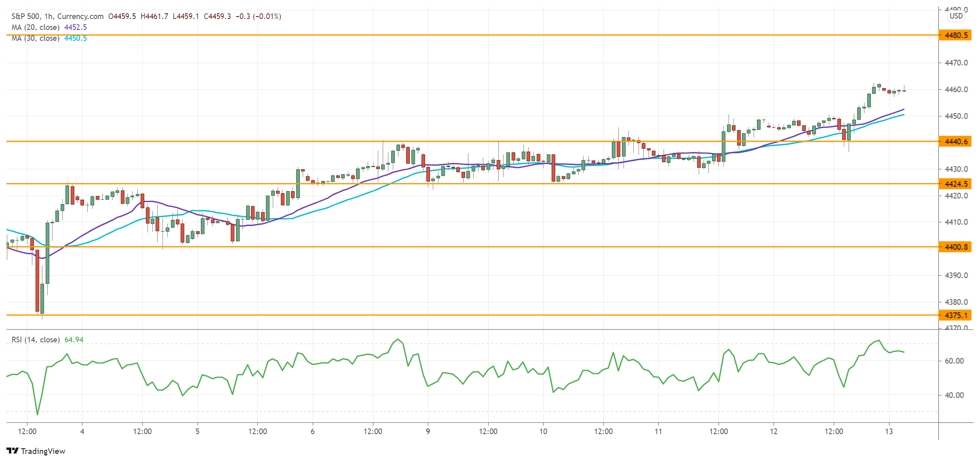This screenshot has height=462, width=980.
Task: Click the green RSI value 64.94
Action: (x=74, y=340)
